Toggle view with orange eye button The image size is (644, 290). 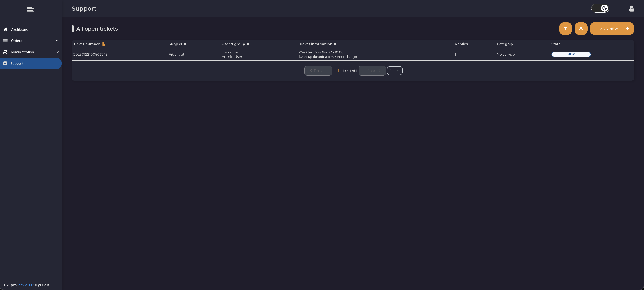click(x=581, y=29)
